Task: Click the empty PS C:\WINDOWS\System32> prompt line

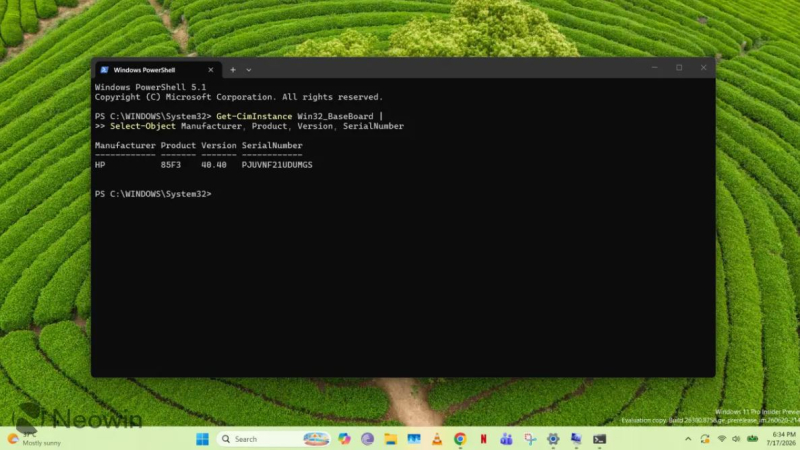Action: click(153, 194)
